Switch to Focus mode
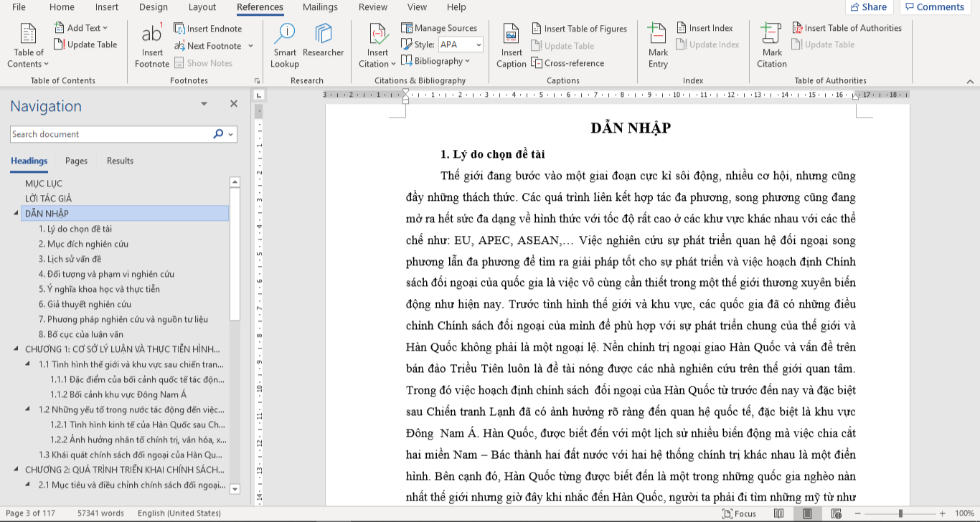 tap(740, 513)
